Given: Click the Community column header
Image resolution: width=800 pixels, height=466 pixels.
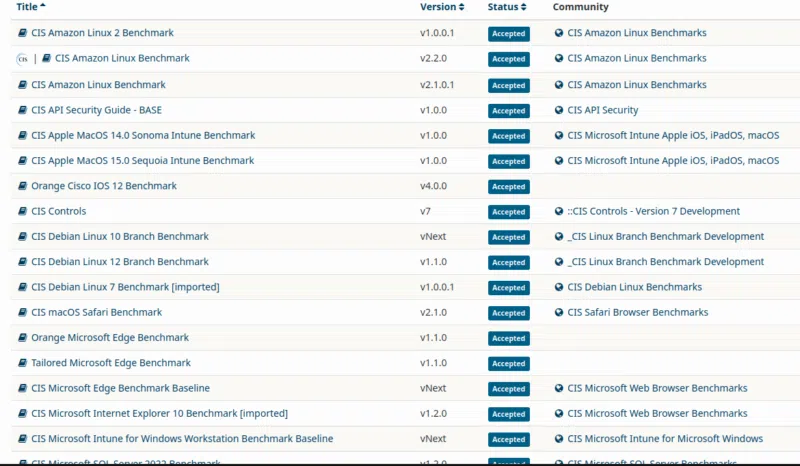Looking at the screenshot, I should point(580,7).
